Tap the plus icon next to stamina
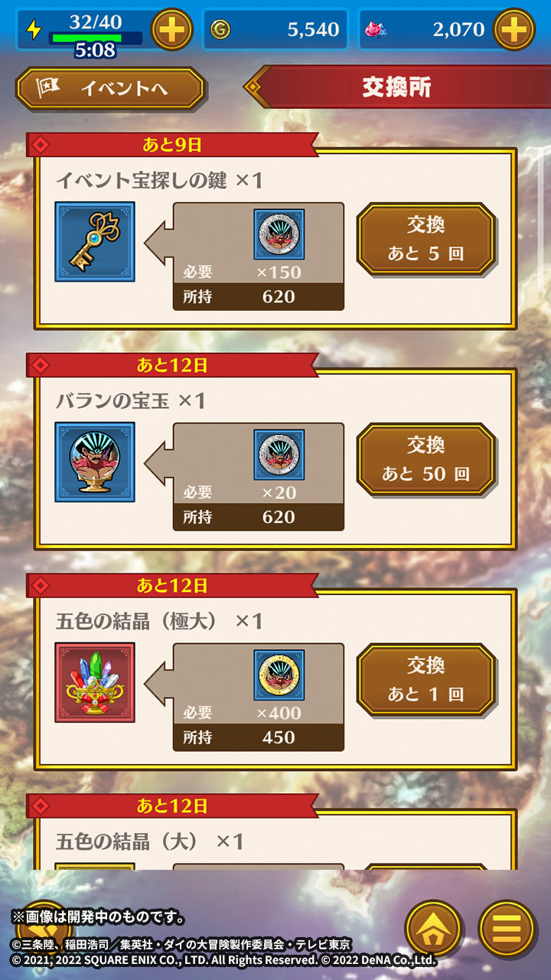551x980 pixels. click(172, 30)
